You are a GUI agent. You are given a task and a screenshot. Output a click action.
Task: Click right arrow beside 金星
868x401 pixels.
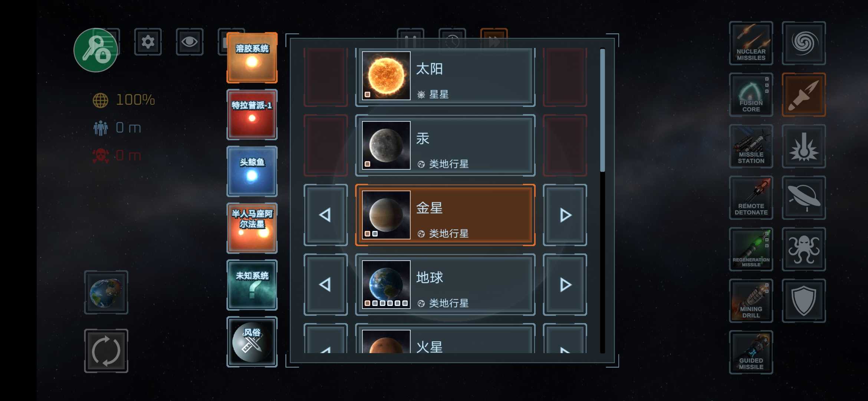click(x=565, y=215)
